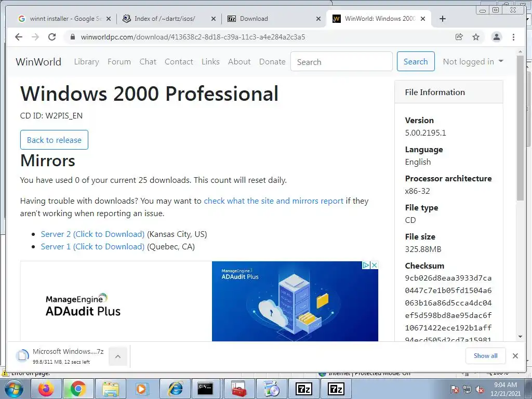The image size is (532, 399).
Task: Click the page scrollbar down arrow
Action: (521, 337)
